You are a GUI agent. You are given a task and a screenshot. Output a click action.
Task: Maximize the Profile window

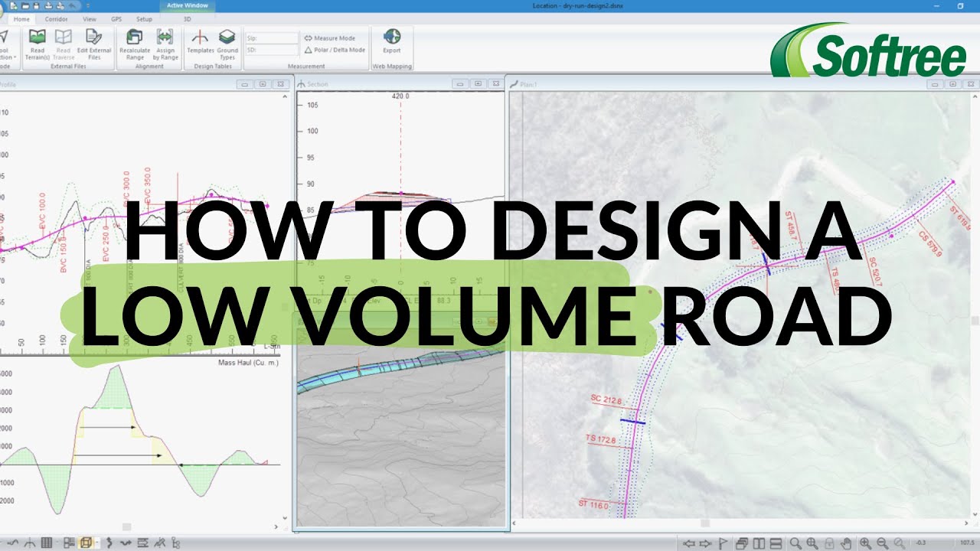263,83
